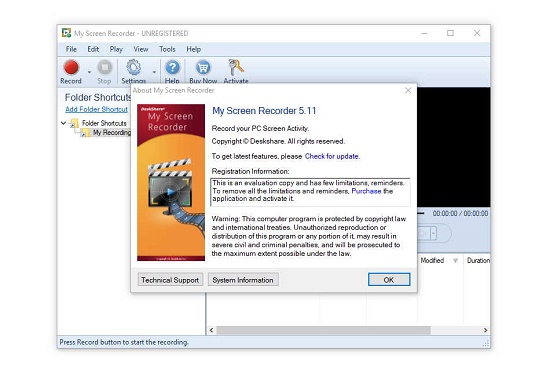550x374 pixels.
Task: Open the View menu
Action: tap(141, 49)
